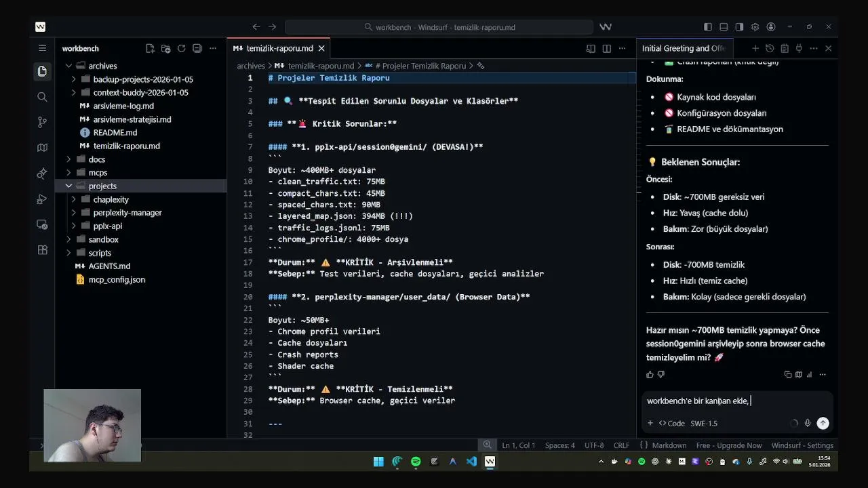The image size is (868, 488).
Task: Expand the perplexity-manager folder
Action: (x=74, y=212)
